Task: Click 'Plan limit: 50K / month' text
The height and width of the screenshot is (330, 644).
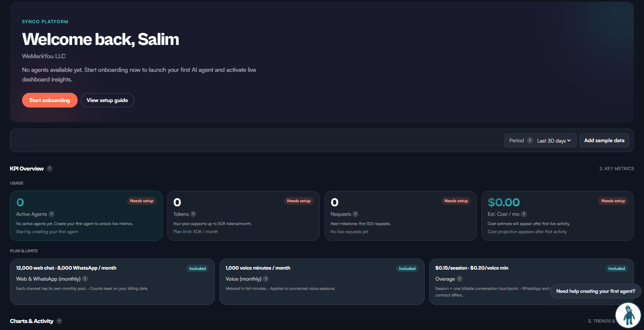Action: pos(195,232)
